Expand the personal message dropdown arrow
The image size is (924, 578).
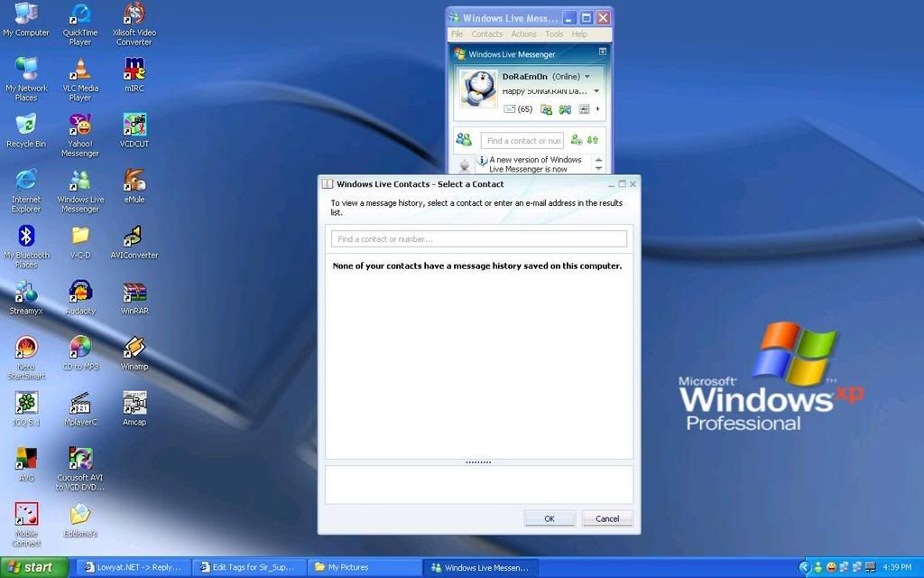596,91
